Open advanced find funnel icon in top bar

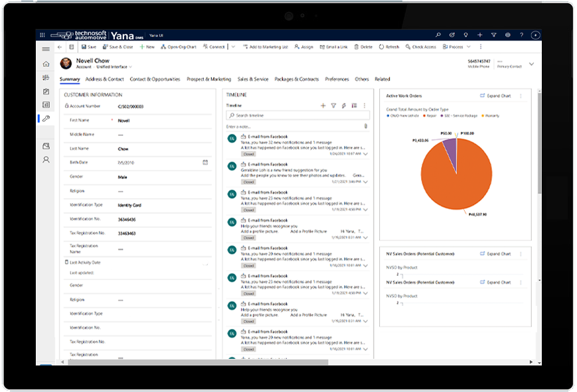click(494, 35)
